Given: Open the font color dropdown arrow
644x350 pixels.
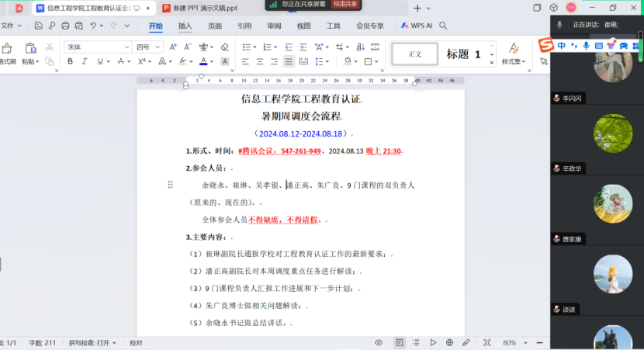Looking at the screenshot, I should [x=212, y=61].
